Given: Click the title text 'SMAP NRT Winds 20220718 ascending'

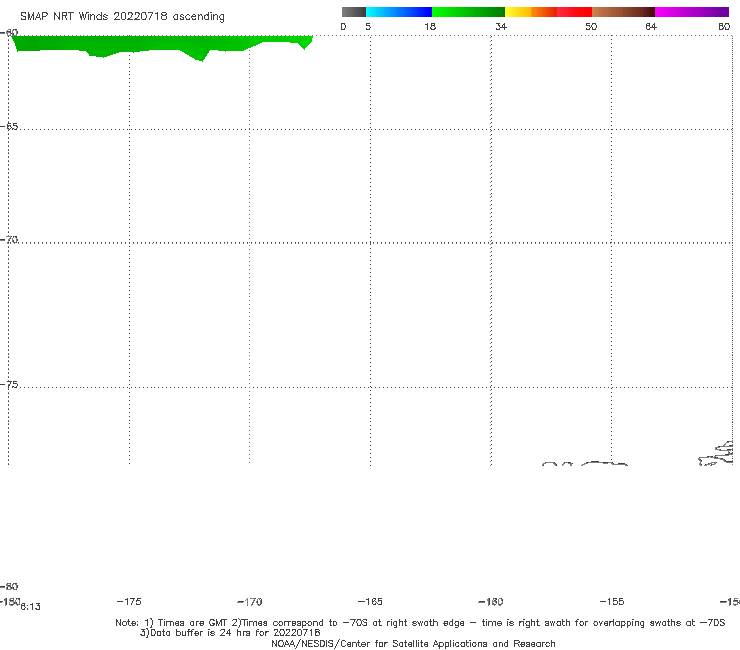Looking at the screenshot, I should (x=122, y=16).
